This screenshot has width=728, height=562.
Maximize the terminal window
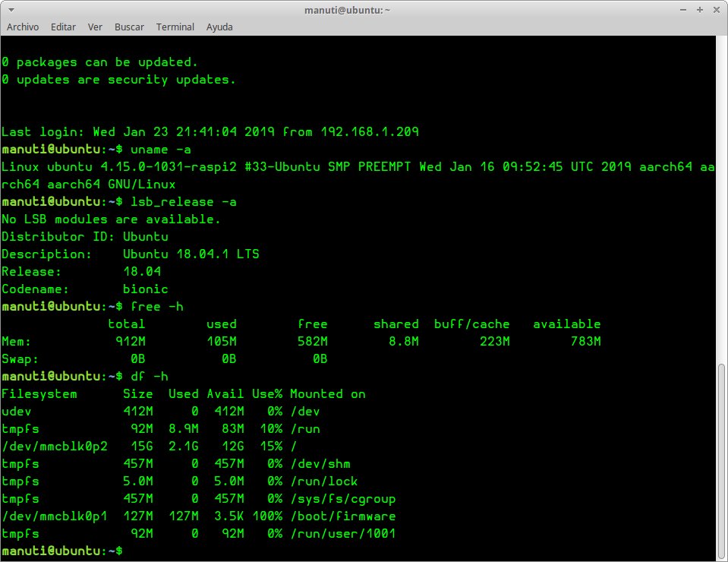click(700, 10)
